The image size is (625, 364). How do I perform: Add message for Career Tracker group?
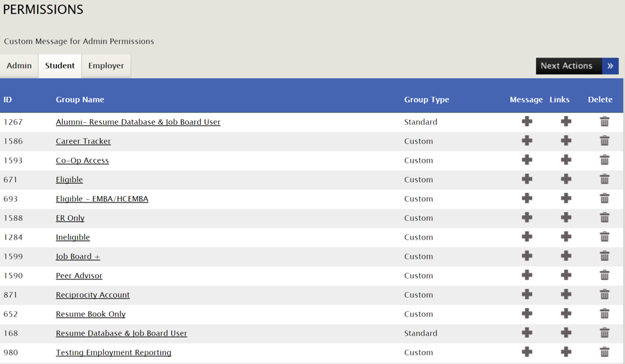[x=527, y=141]
